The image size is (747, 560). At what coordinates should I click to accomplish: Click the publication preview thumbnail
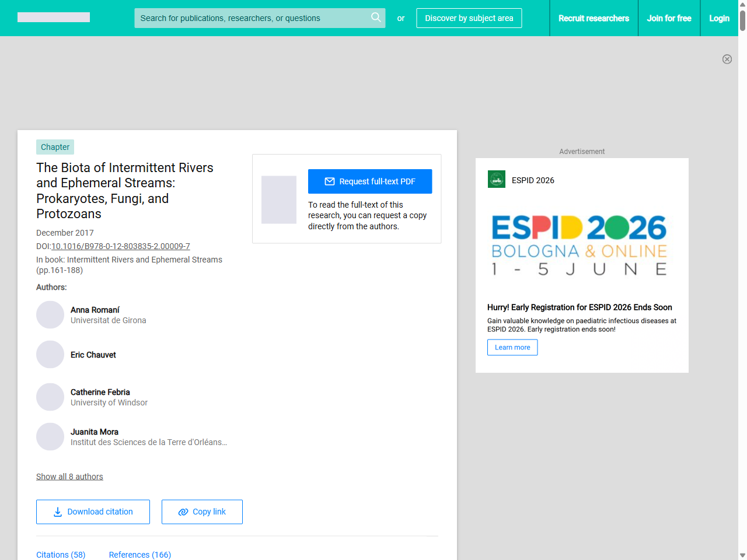click(279, 199)
